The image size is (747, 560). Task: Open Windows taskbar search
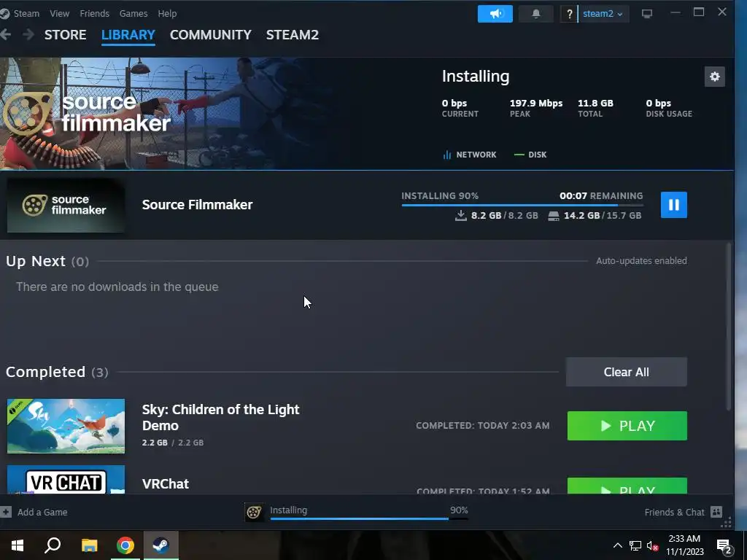coord(53,545)
